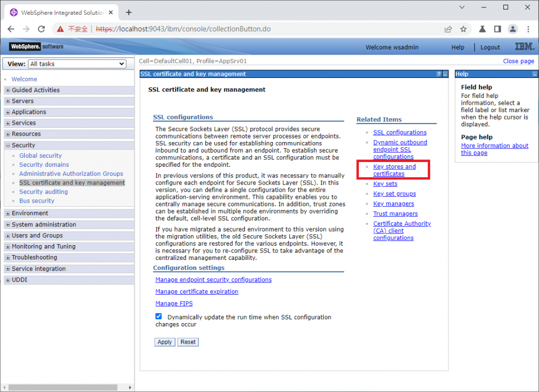This screenshot has height=392, width=539.
Task: Open Manage endpoint security configurations
Action: [214, 279]
